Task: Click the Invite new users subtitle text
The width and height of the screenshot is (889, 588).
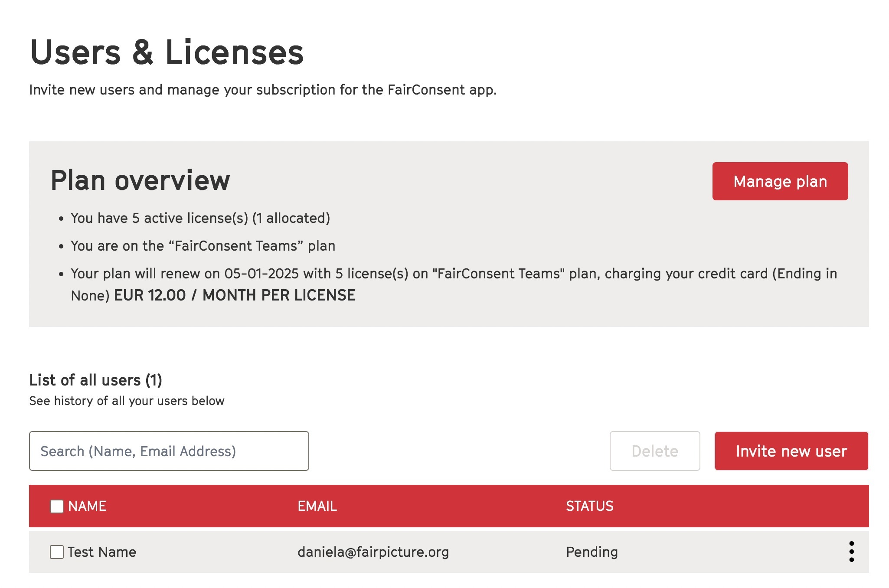Action: click(263, 90)
